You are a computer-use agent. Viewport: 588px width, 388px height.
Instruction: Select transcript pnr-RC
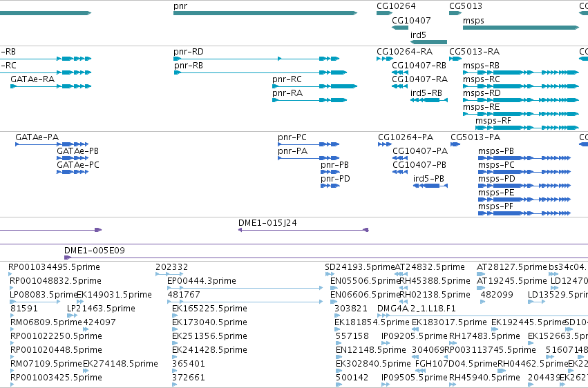[314, 86]
